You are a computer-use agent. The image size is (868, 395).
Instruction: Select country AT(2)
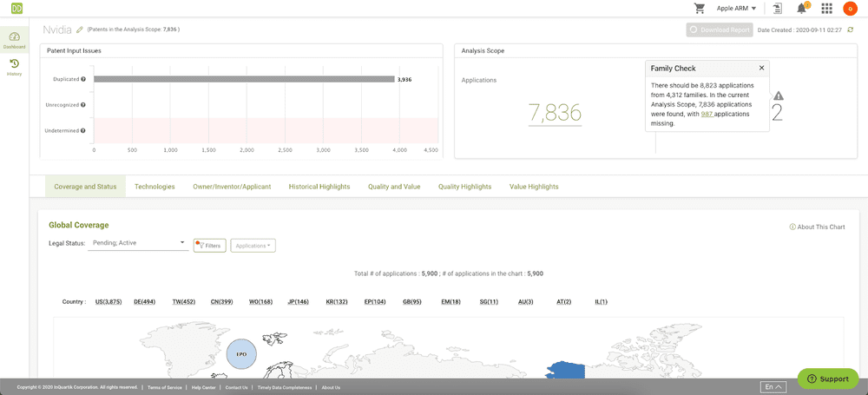(x=564, y=302)
